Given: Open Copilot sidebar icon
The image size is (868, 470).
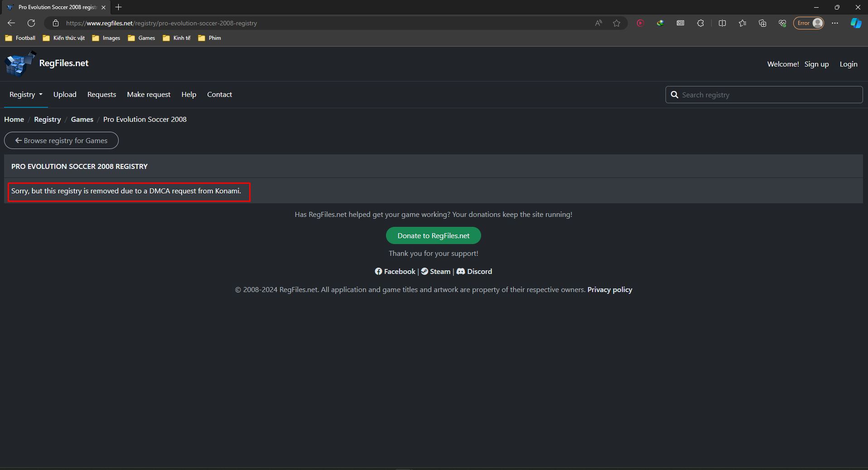Looking at the screenshot, I should [856, 23].
